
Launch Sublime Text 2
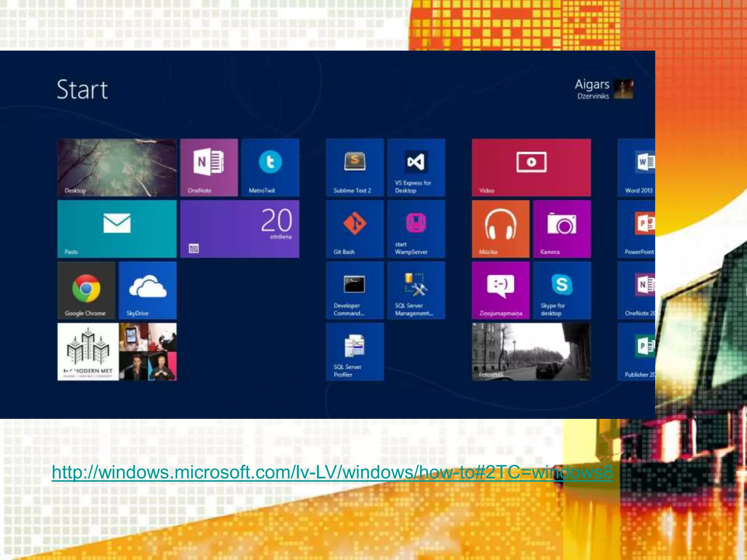tap(355, 167)
